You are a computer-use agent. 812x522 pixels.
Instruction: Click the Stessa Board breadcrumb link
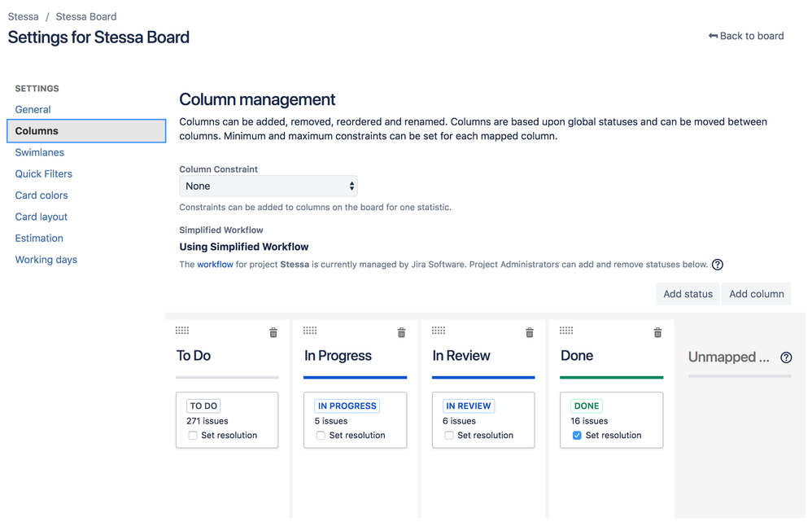(x=86, y=16)
